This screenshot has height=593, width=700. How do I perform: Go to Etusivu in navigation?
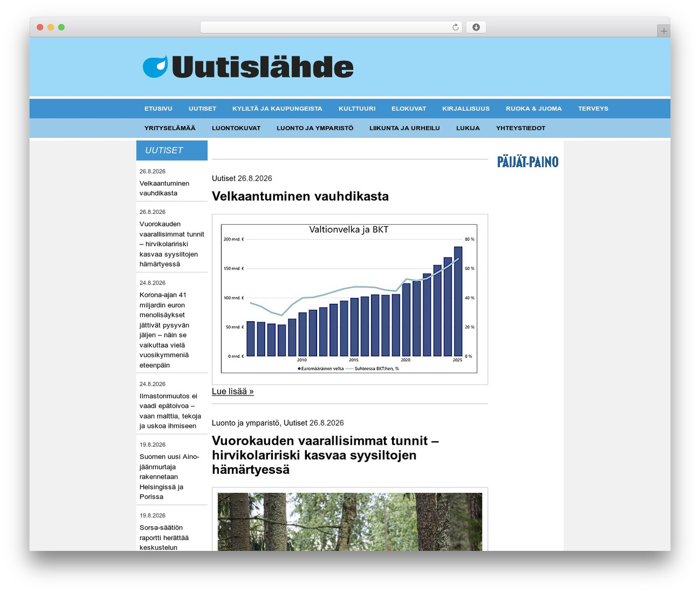point(158,108)
